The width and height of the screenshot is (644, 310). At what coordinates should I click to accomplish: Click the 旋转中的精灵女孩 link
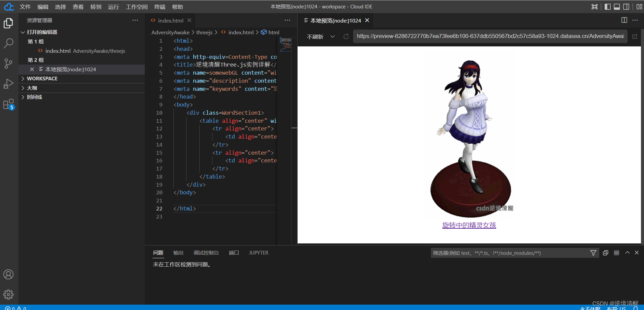click(469, 225)
